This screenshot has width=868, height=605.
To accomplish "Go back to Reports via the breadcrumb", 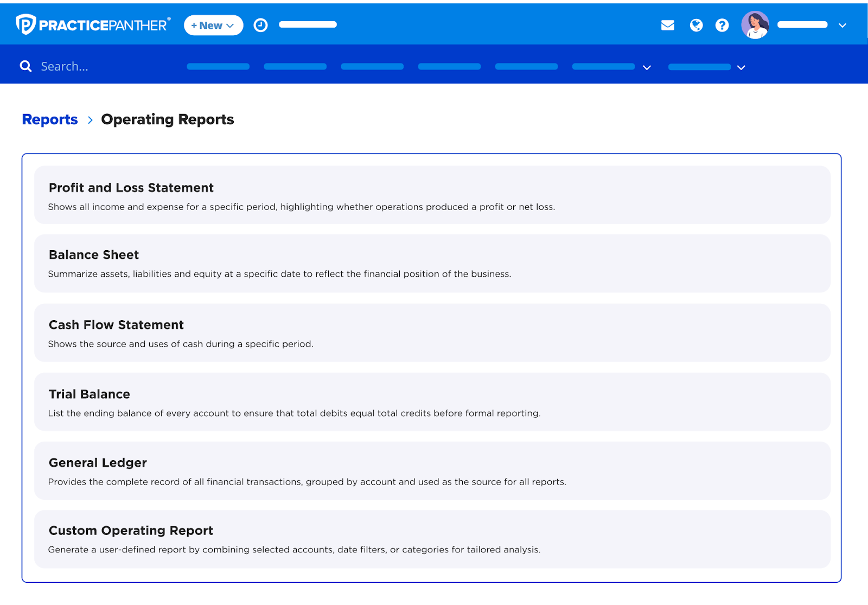I will tap(50, 119).
